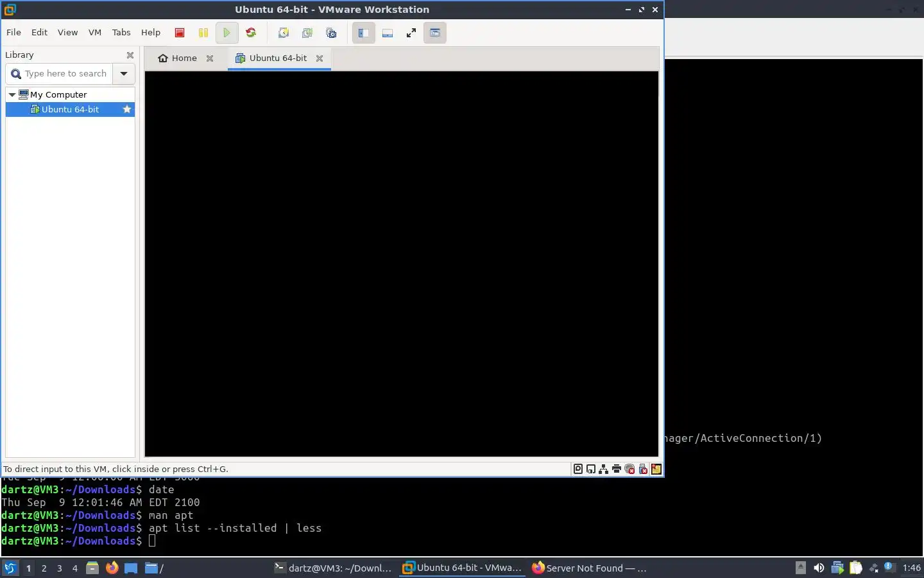The height and width of the screenshot is (578, 924).
Task: Click the "apt list --installed | less" command line
Action: click(235, 528)
